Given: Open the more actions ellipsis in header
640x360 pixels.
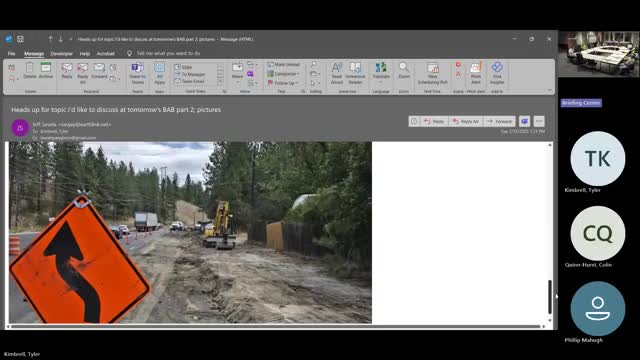Looking at the screenshot, I should pyautogui.click(x=539, y=121).
